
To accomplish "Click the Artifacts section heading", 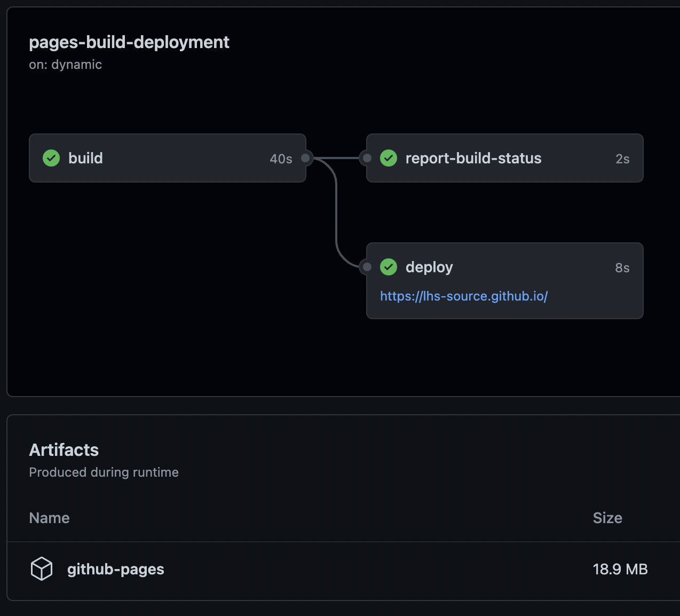I will 64,450.
